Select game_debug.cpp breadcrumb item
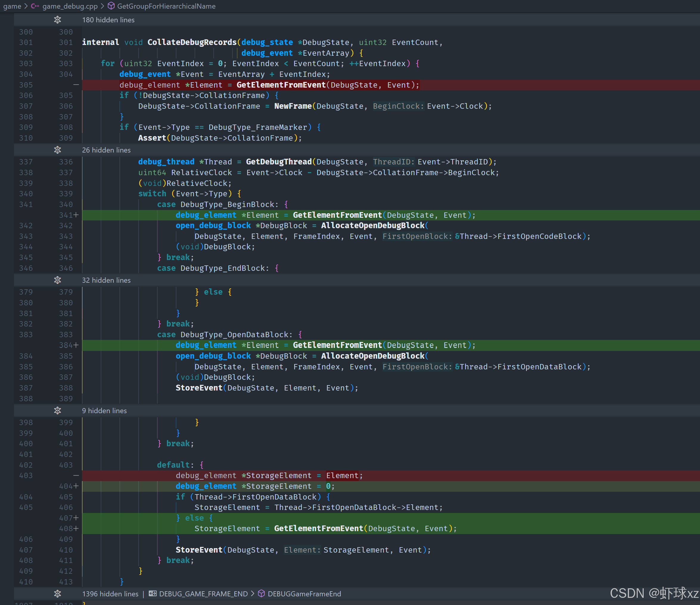This screenshot has height=605, width=700. click(70, 6)
